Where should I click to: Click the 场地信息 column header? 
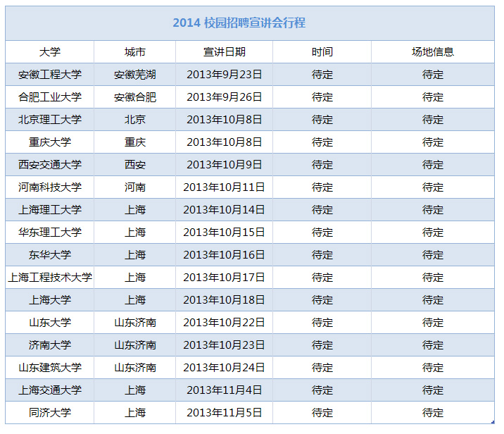pyautogui.click(x=433, y=52)
